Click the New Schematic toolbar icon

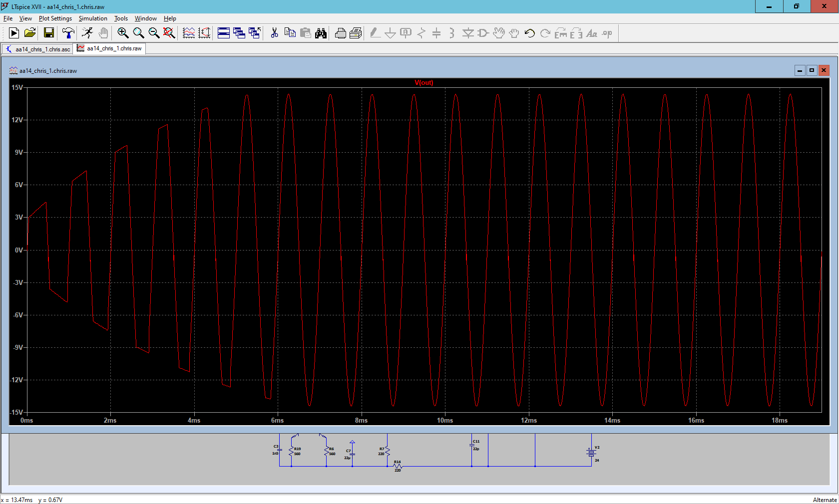click(x=14, y=33)
